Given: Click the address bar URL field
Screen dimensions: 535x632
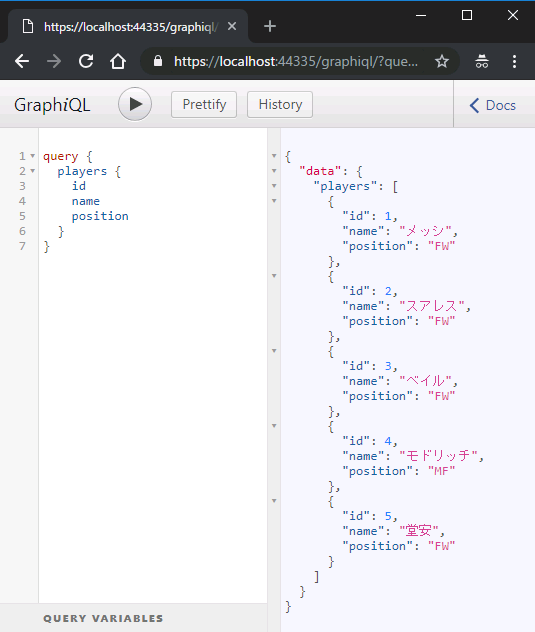Looking at the screenshot, I should tap(296, 62).
